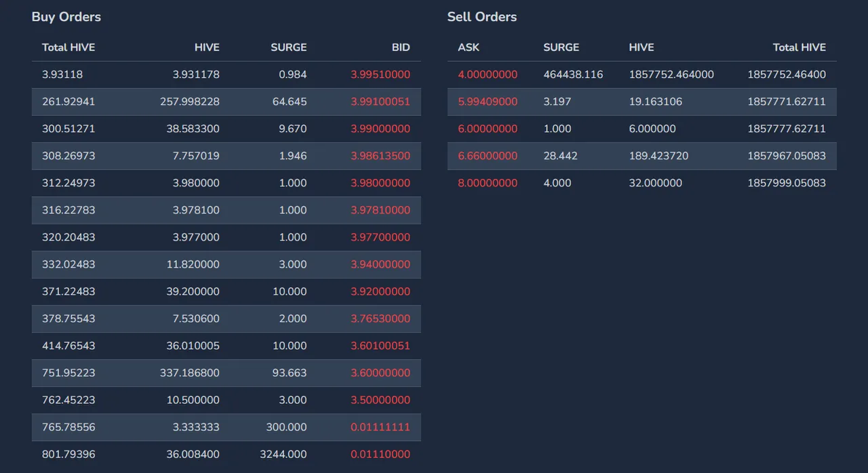Screen dimensions: 868x473
Task: Click HIVE amount 189.423720
Action: (x=658, y=156)
